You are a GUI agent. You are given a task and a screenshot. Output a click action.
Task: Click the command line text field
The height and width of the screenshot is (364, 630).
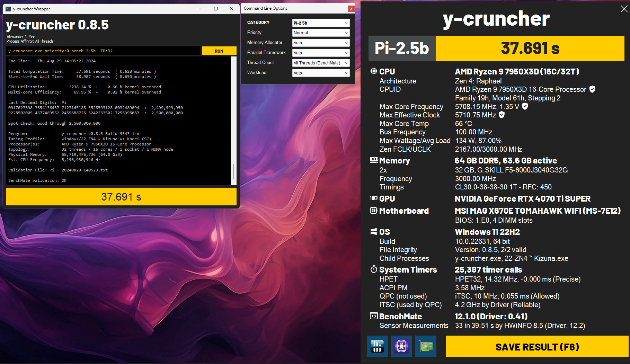click(x=103, y=51)
